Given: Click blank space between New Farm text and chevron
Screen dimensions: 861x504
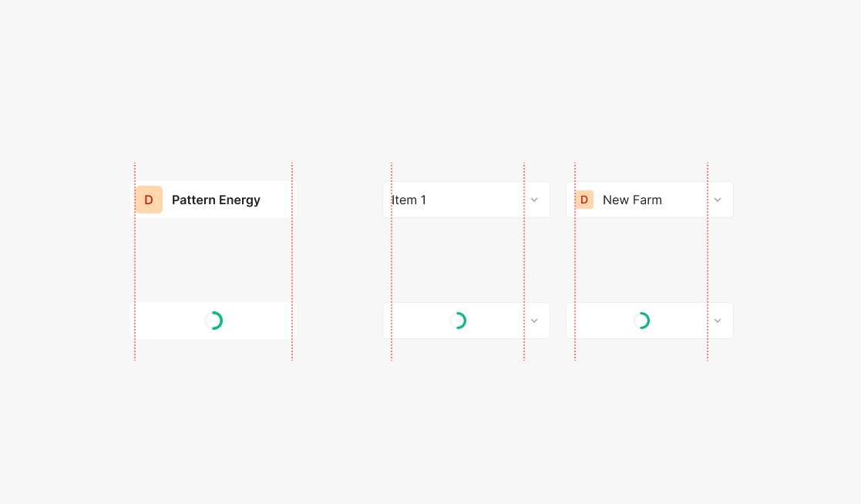Looking at the screenshot, I should 684,200.
